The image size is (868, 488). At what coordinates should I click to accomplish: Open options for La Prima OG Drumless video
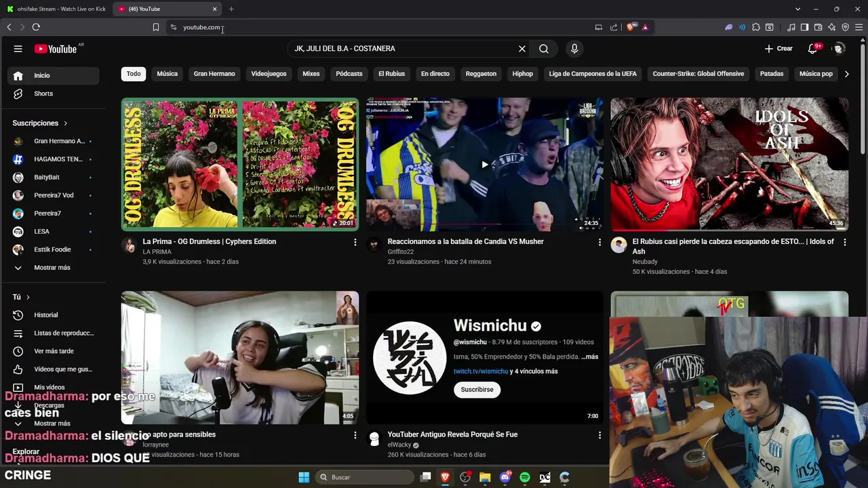(x=355, y=242)
